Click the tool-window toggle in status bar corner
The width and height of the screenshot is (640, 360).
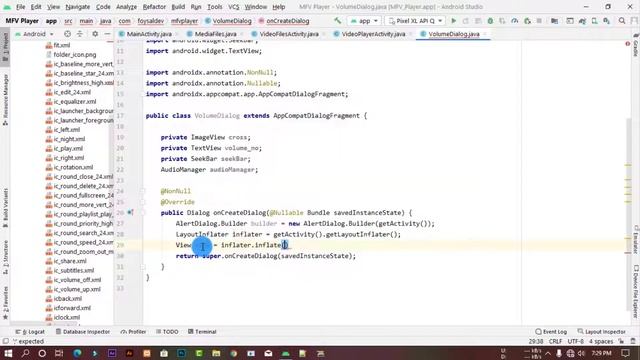[x=5, y=341]
